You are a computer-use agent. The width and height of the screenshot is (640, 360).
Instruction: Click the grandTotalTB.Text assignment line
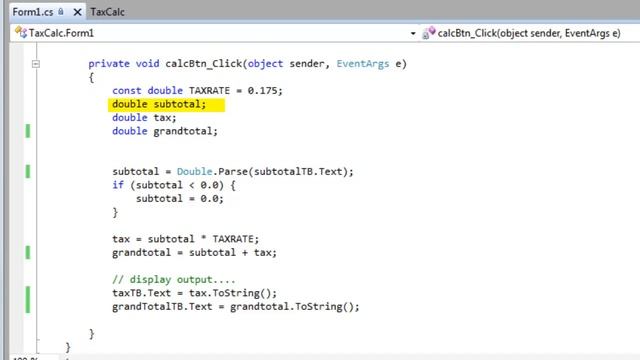236,307
